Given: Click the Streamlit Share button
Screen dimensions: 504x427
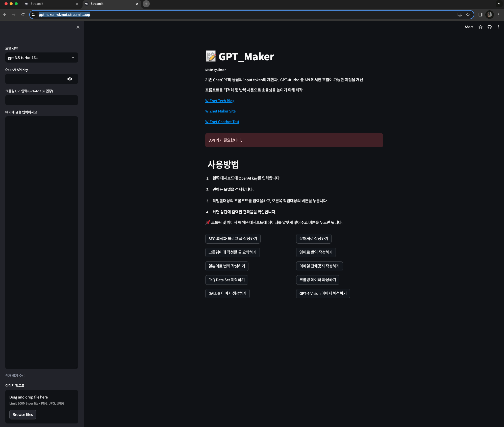Looking at the screenshot, I should (469, 27).
